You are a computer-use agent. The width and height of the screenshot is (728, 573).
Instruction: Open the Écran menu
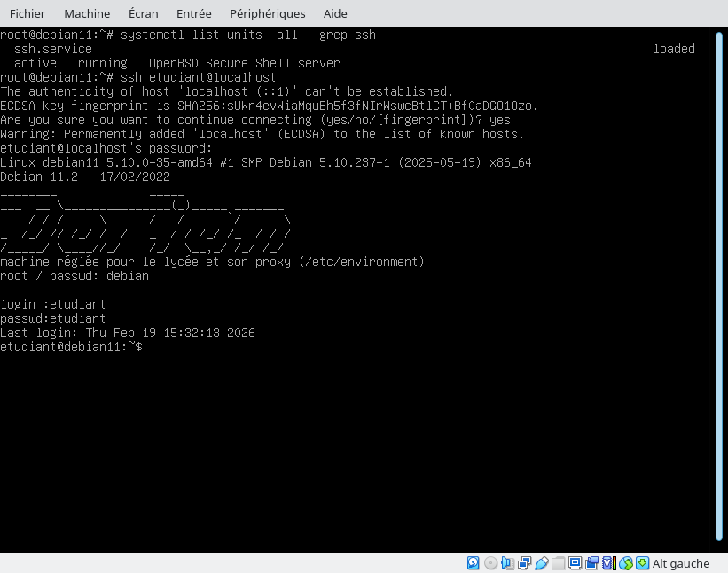tap(144, 13)
